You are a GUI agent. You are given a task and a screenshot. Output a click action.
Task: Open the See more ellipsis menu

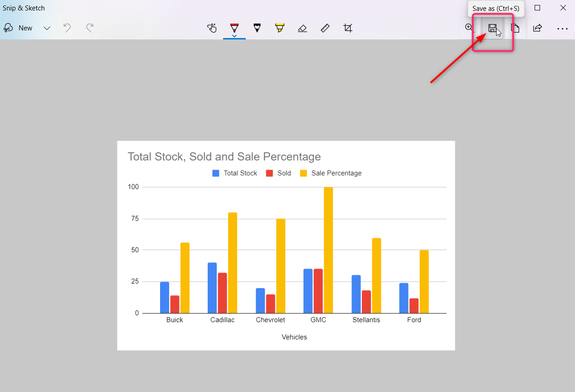pos(562,28)
